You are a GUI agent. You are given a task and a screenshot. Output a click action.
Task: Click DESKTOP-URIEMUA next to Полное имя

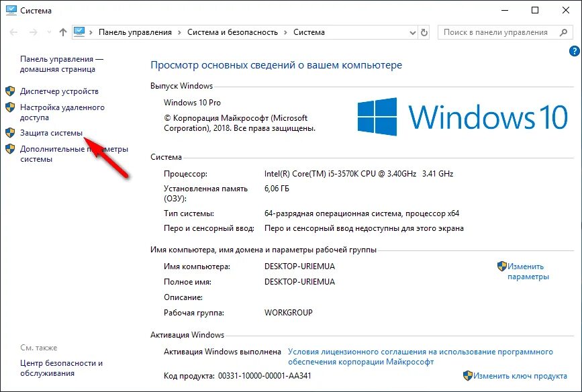[299, 282]
